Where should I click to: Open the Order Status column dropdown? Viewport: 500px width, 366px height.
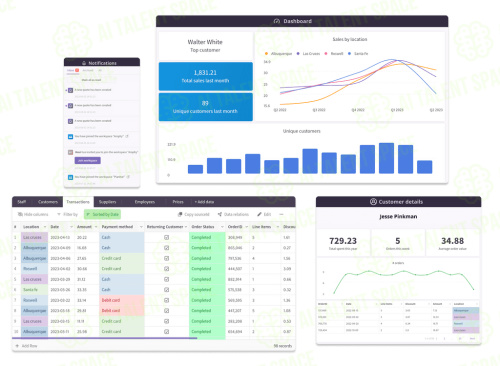click(x=222, y=227)
